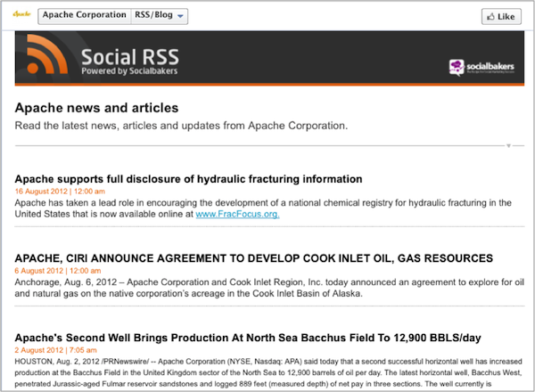Image resolution: width=535 pixels, height=392 pixels.
Task: Click the 'HOUSTON, Aug. 2, 2012' summary paragraph
Action: [x=268, y=372]
